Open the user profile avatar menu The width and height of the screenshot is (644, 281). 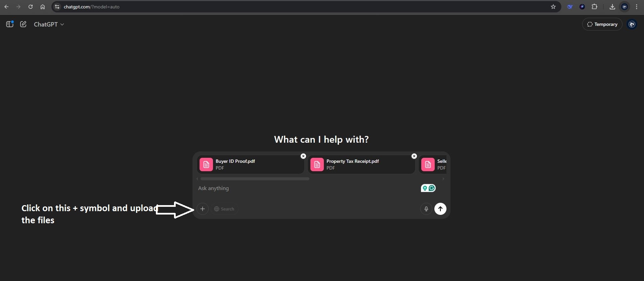click(632, 24)
